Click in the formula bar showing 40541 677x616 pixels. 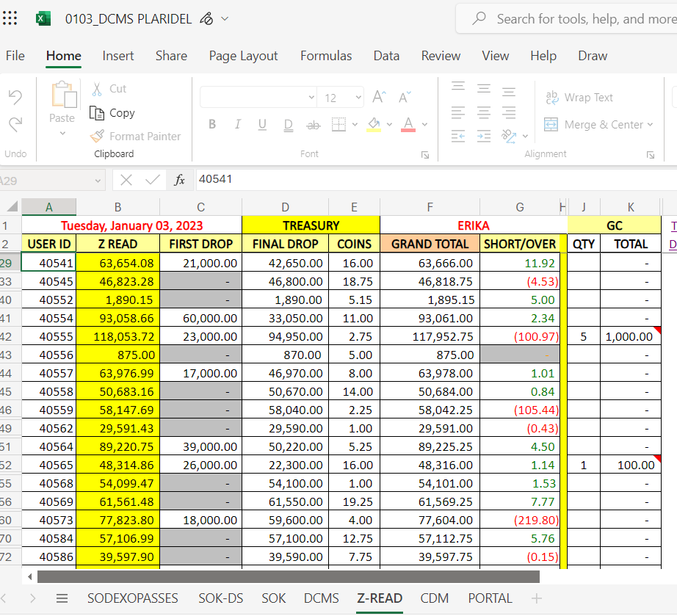(436, 180)
